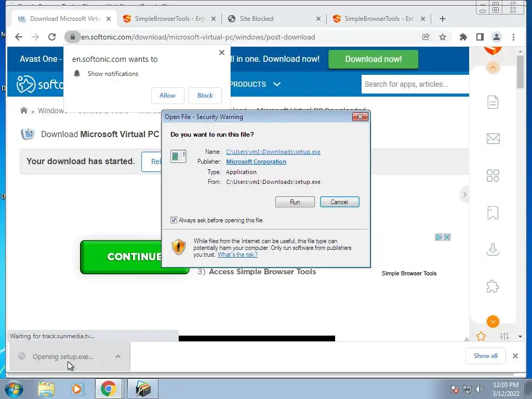This screenshot has width=532, height=399.
Task: Click the sidebar envelope mail icon
Action: click(x=493, y=138)
